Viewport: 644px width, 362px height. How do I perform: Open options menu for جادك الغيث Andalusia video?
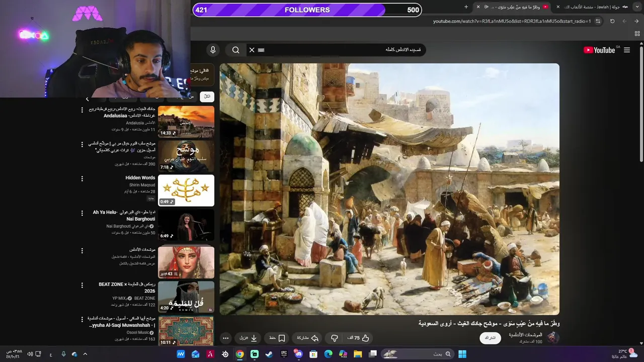click(x=82, y=110)
